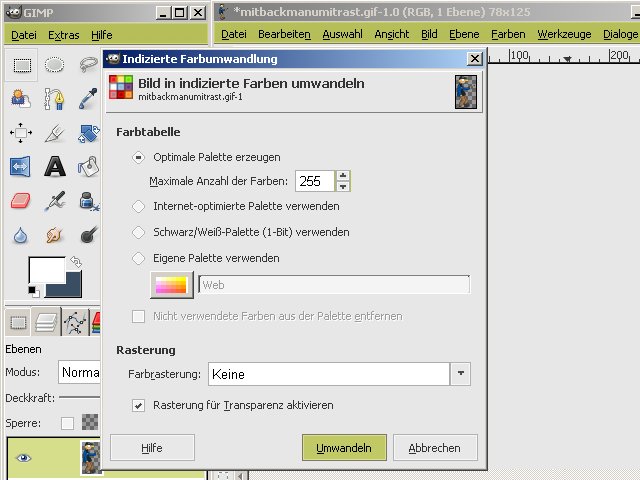
Task: Toggle layer visibility eye icon
Action: pyautogui.click(x=24, y=458)
